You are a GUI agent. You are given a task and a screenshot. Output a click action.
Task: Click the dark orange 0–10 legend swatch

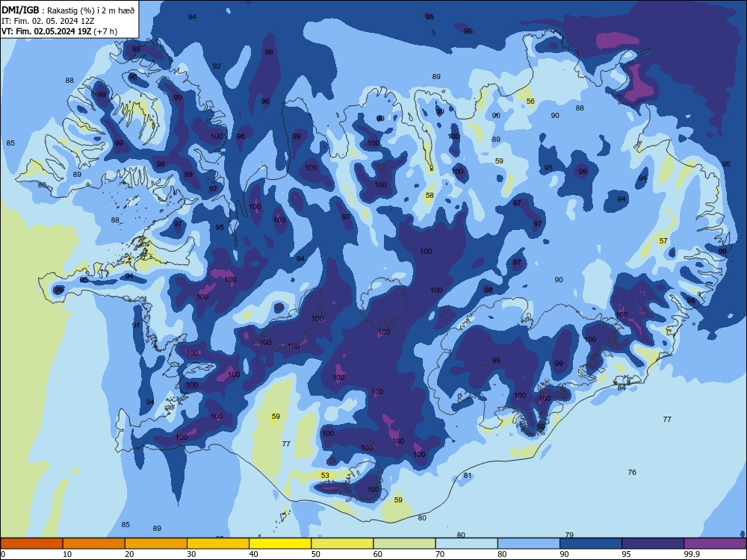coord(31,544)
